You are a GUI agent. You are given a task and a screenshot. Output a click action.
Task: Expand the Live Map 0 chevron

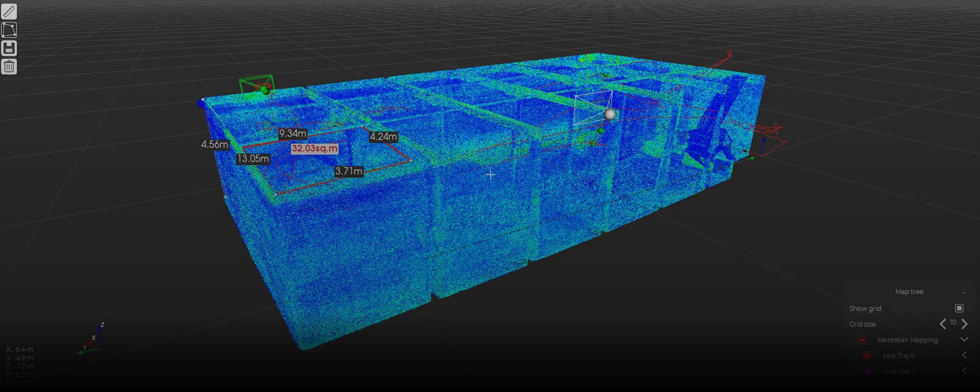click(x=964, y=371)
